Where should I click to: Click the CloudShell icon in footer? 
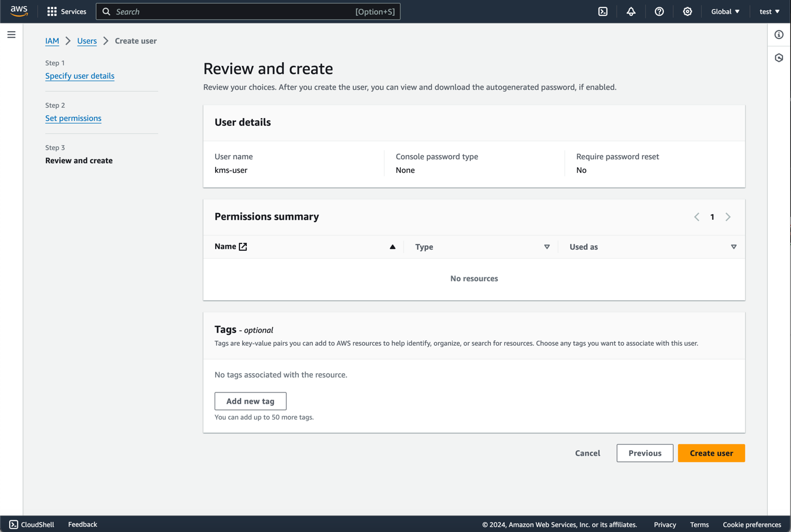tap(14, 525)
